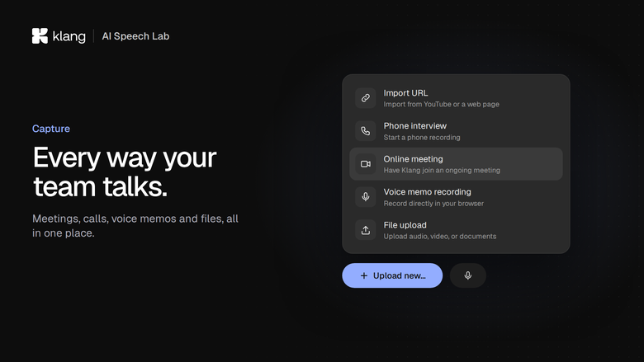Click the upload icon beside File upload
The width and height of the screenshot is (644, 362).
click(366, 230)
